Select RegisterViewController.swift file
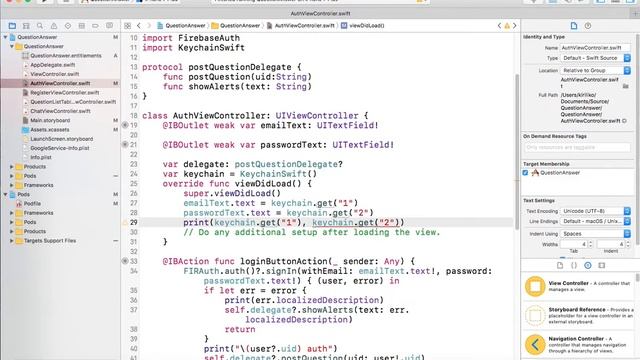The height and width of the screenshot is (360, 640). click(x=64, y=93)
